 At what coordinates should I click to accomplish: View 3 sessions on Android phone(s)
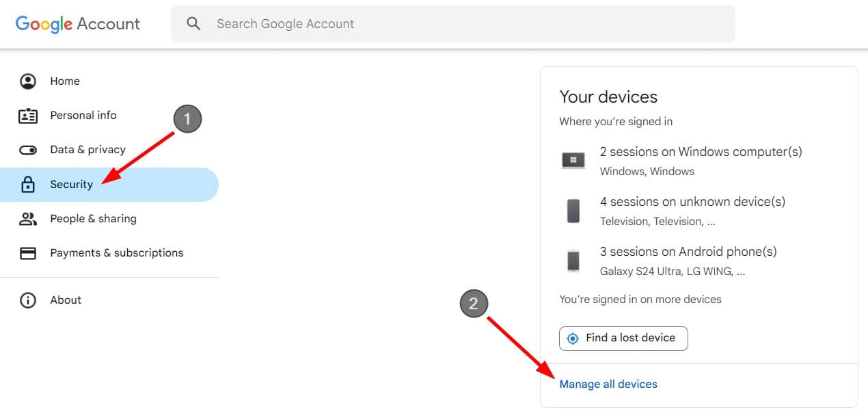[688, 252]
